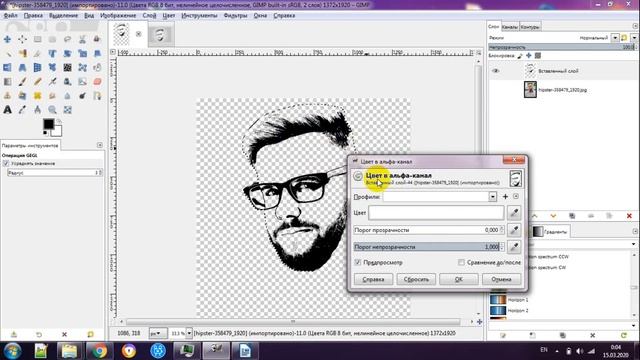The height and width of the screenshot is (360, 640).
Task: Save current settings as preset plus icon
Action: coord(505,197)
